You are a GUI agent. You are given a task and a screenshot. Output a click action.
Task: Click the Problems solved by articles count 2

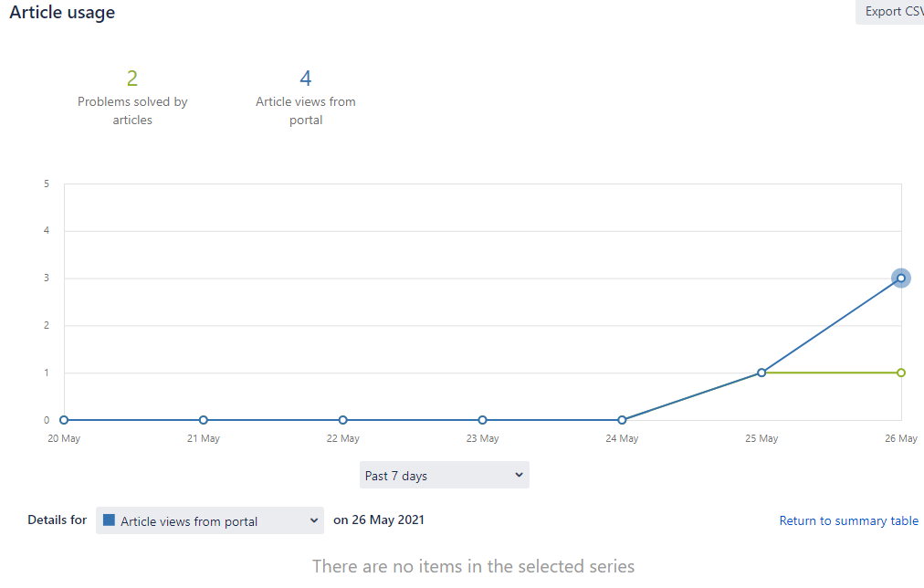pos(132,79)
